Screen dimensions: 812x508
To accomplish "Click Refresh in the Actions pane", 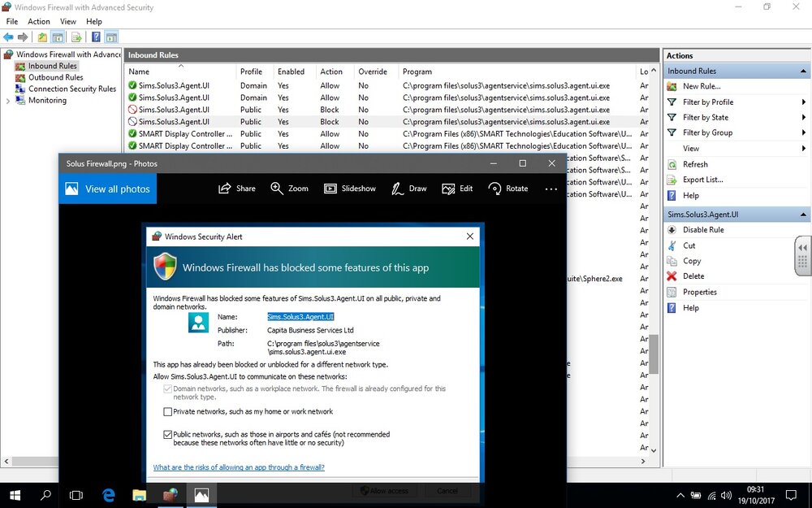I will [695, 164].
